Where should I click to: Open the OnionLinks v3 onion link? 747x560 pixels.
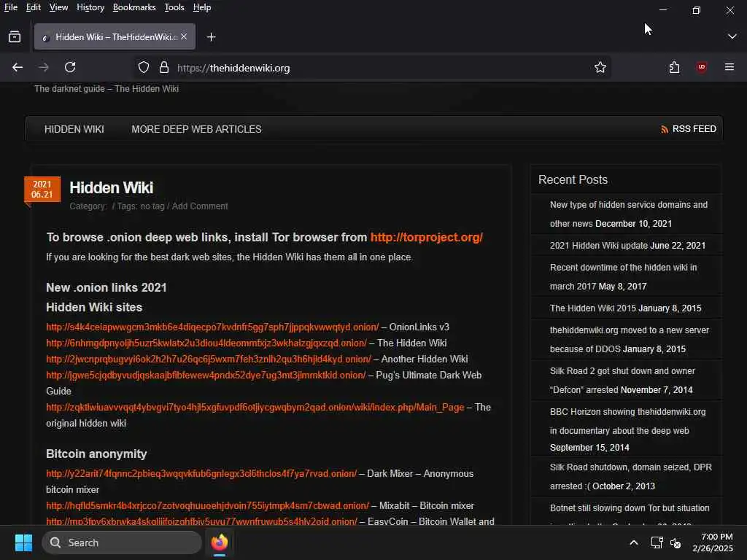tap(212, 327)
